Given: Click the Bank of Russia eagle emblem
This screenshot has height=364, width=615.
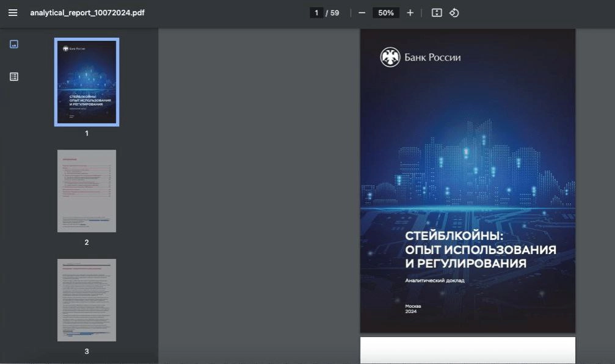Looking at the screenshot, I should click(390, 57).
